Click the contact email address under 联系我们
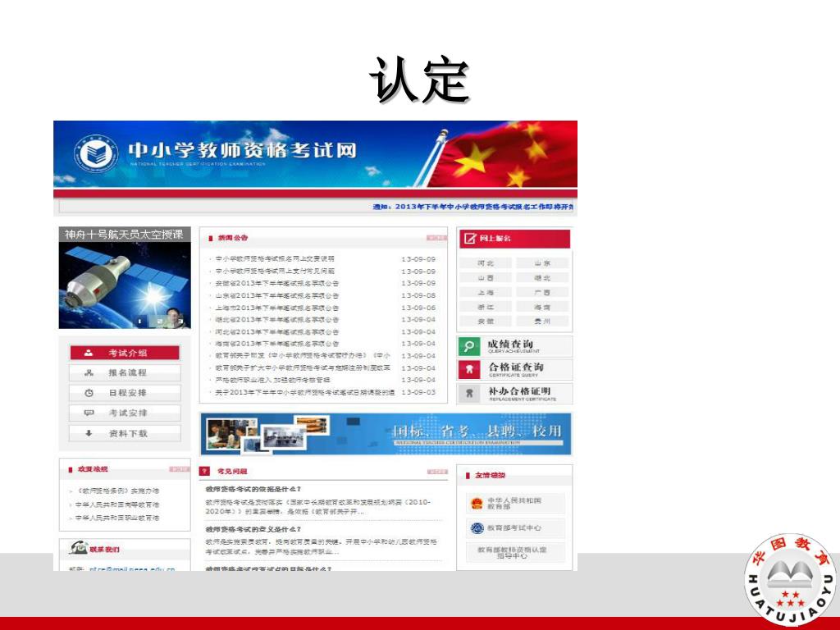 click(132, 568)
